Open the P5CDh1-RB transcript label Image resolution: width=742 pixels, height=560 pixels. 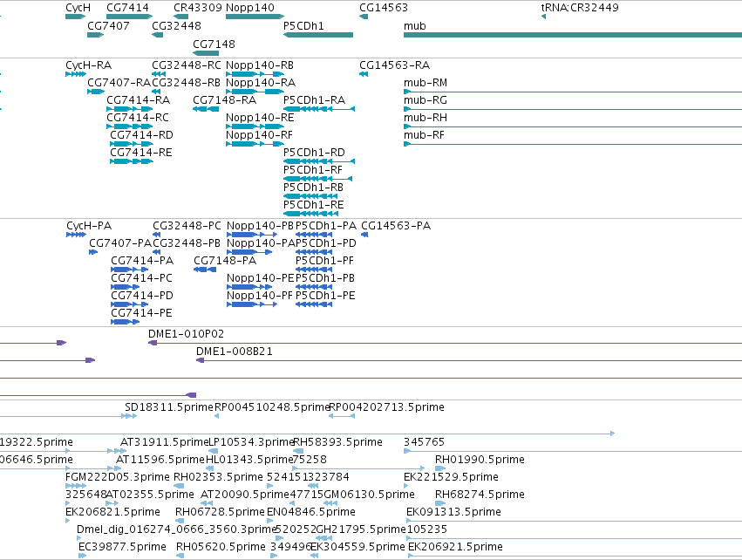click(313, 188)
